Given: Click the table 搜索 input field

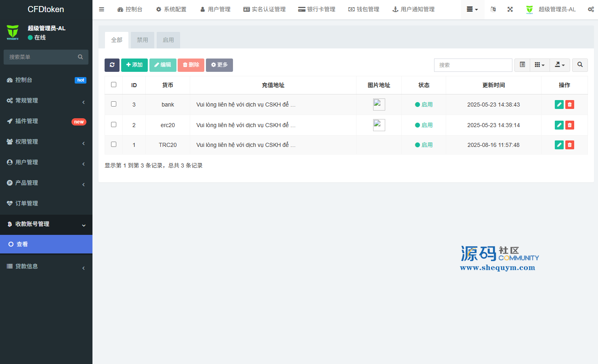Looking at the screenshot, I should coord(473,65).
